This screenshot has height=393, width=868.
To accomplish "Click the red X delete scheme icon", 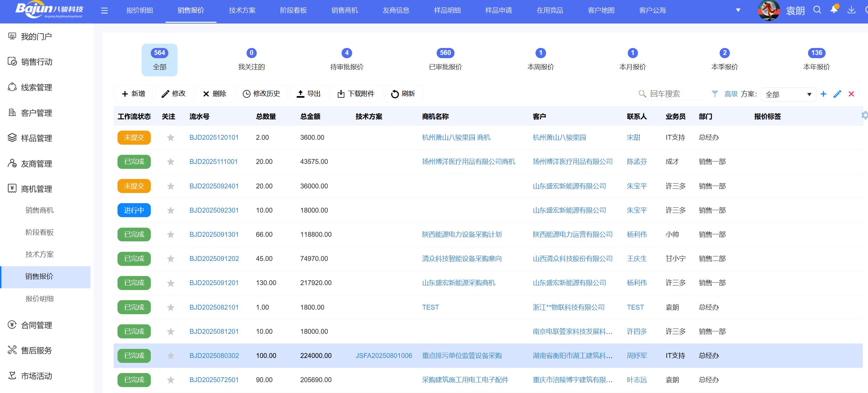I will click(851, 94).
